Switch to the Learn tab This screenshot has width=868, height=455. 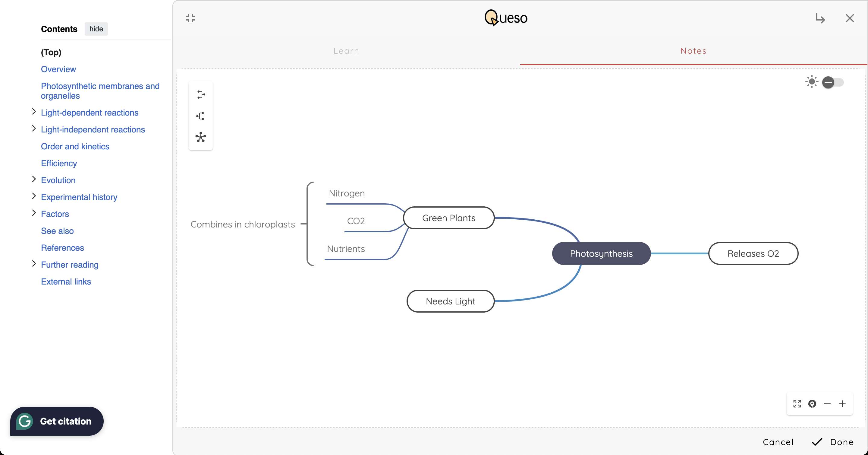tap(346, 51)
